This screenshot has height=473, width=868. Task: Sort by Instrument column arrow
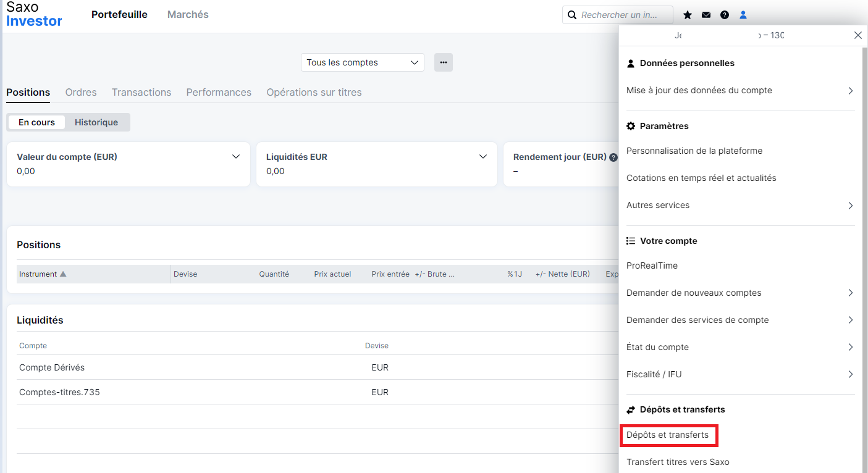(63, 274)
